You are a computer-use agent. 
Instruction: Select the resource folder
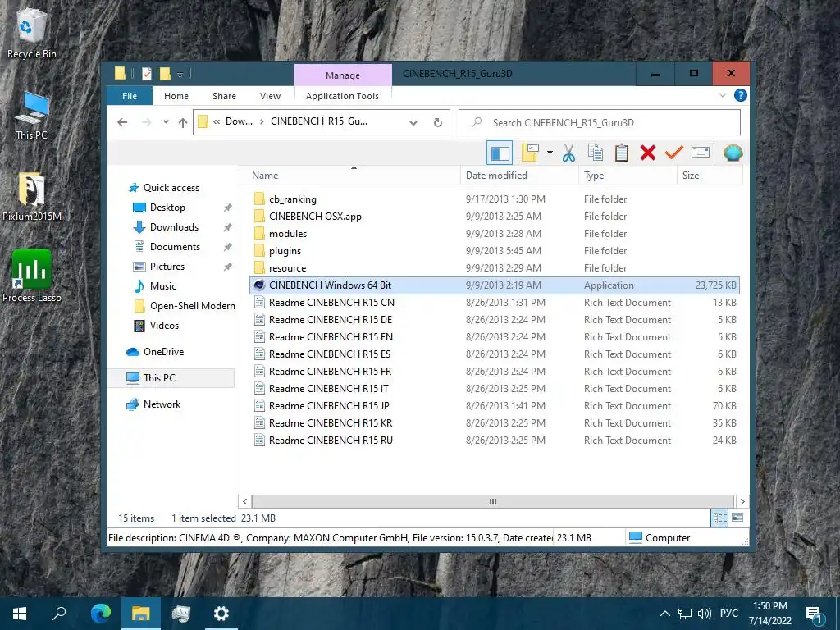coord(288,268)
